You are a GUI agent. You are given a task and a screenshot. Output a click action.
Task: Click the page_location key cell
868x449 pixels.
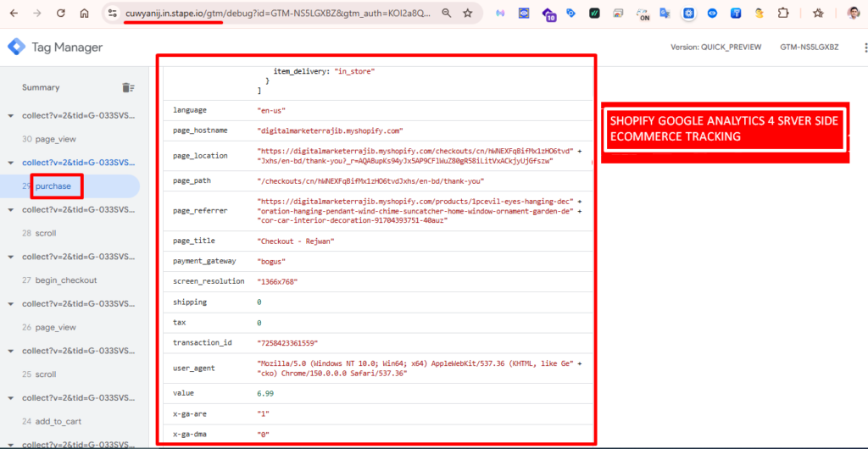200,156
